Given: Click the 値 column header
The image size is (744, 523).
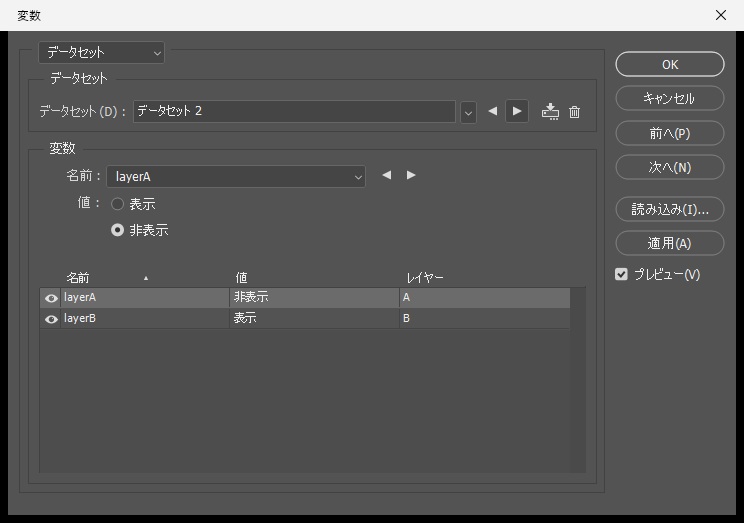Looking at the screenshot, I should click(x=242, y=278).
